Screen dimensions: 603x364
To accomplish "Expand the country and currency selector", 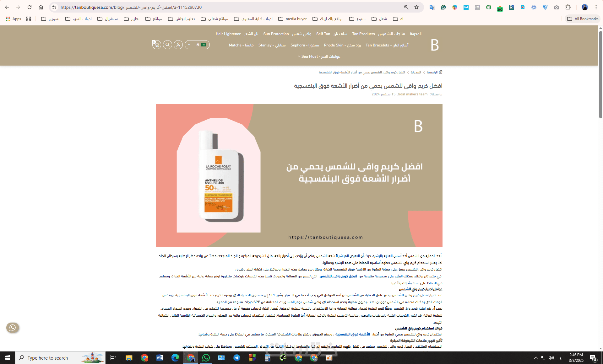I will pos(197,45).
